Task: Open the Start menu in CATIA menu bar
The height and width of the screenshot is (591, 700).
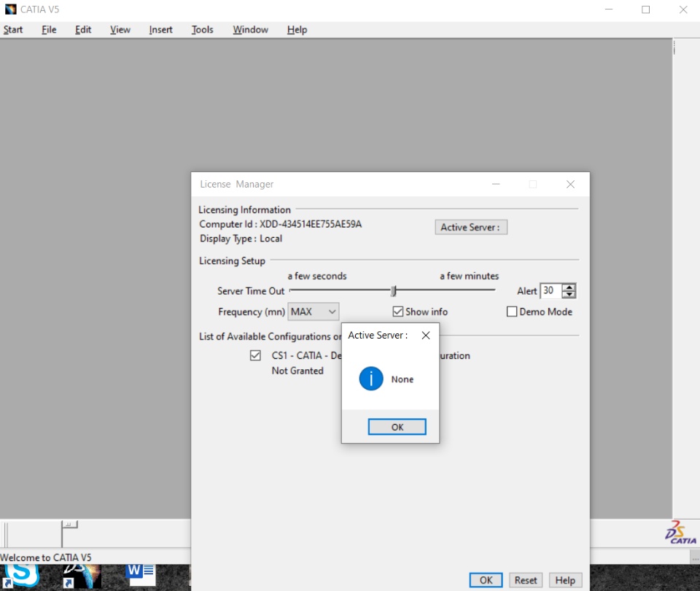Action: [13, 29]
